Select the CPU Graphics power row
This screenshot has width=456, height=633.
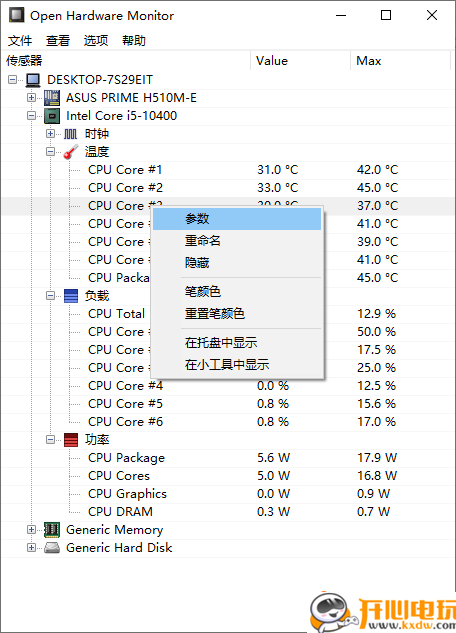click(x=228, y=494)
